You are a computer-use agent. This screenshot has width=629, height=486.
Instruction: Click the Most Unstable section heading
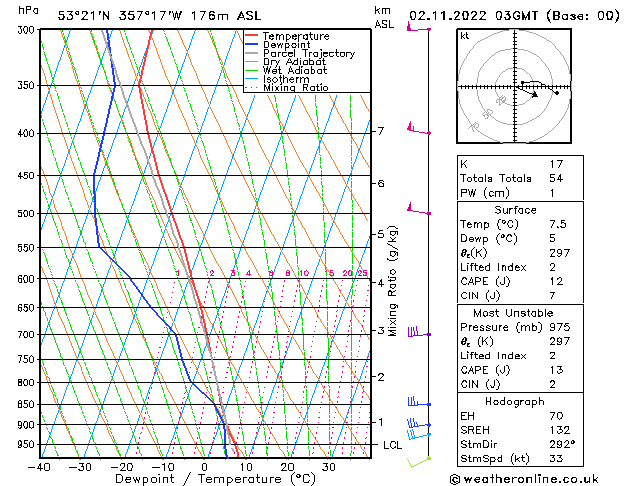pos(513,313)
